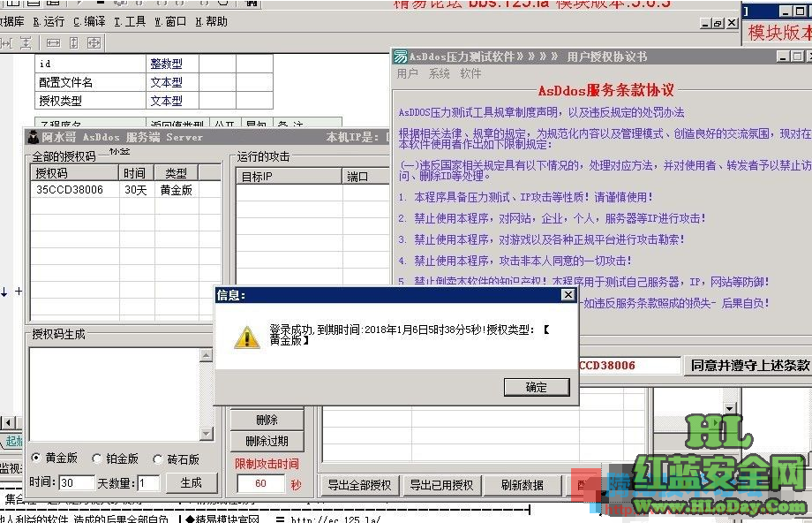Click the 目标IP column header

(x=289, y=176)
